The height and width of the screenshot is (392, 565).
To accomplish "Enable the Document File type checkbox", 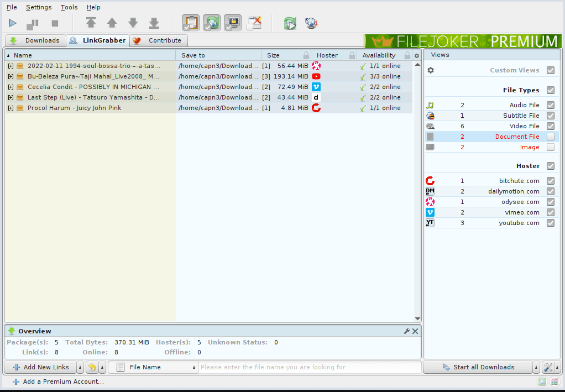I will (550, 137).
